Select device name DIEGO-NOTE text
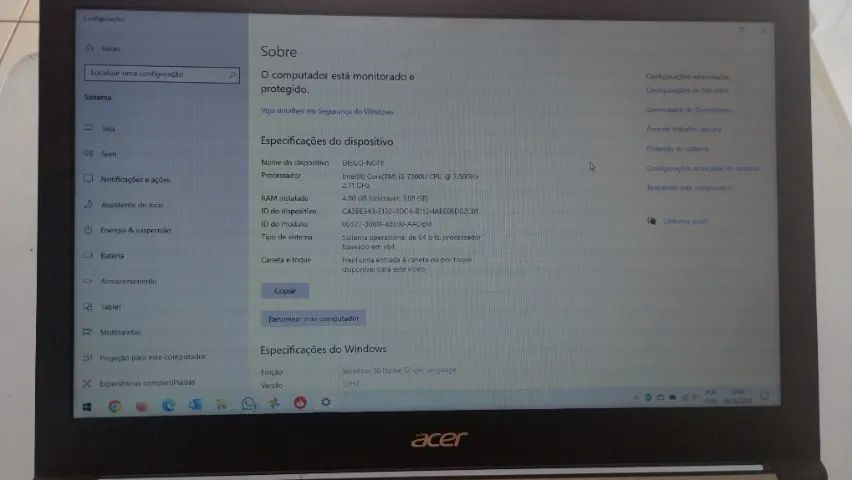This screenshot has width=852, height=480. pyautogui.click(x=363, y=163)
